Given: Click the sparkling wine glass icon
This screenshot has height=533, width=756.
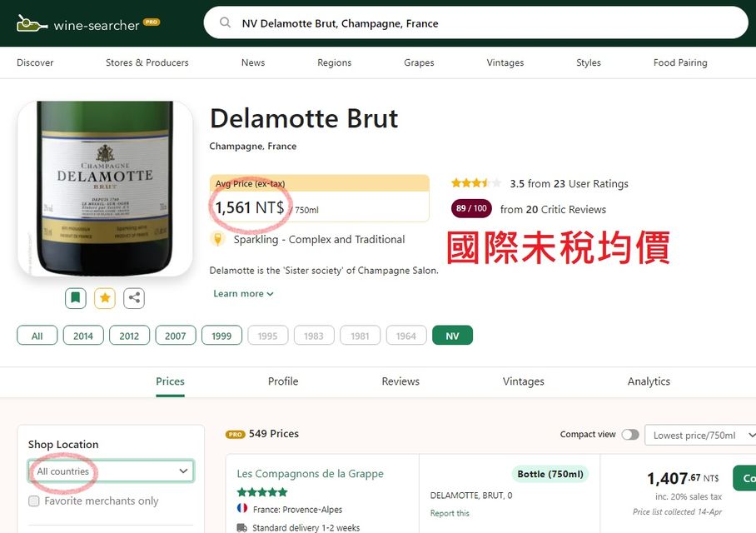Looking at the screenshot, I should pos(218,239).
